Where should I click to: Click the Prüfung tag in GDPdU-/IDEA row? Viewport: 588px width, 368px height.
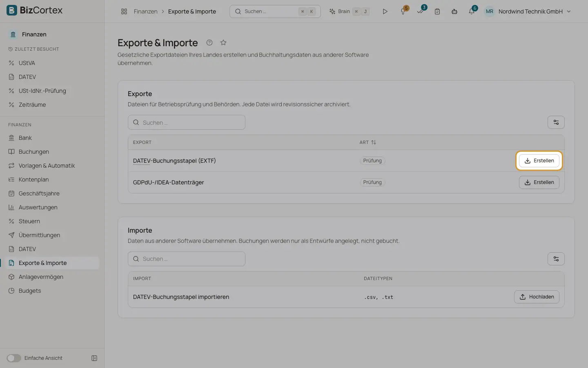pyautogui.click(x=372, y=182)
